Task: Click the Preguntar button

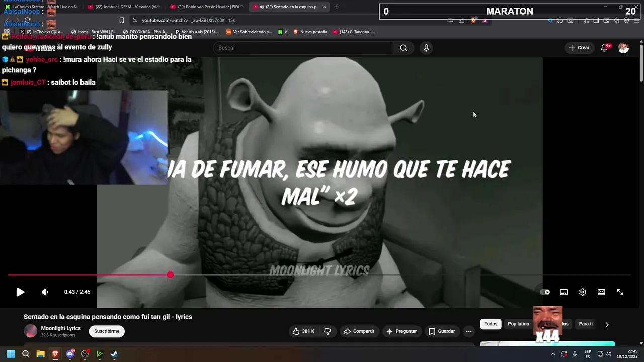Action: tap(401, 331)
